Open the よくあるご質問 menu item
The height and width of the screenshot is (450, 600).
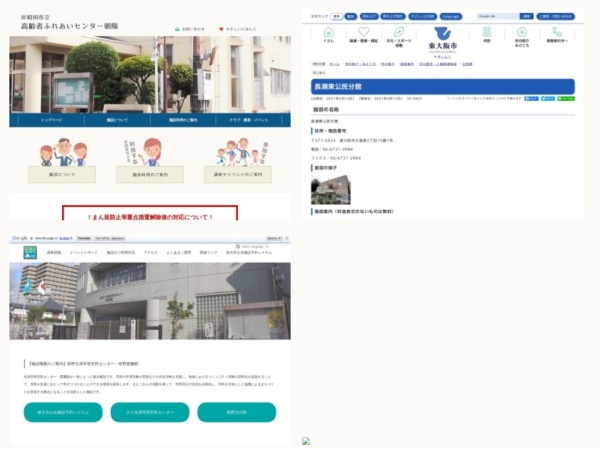(179, 253)
